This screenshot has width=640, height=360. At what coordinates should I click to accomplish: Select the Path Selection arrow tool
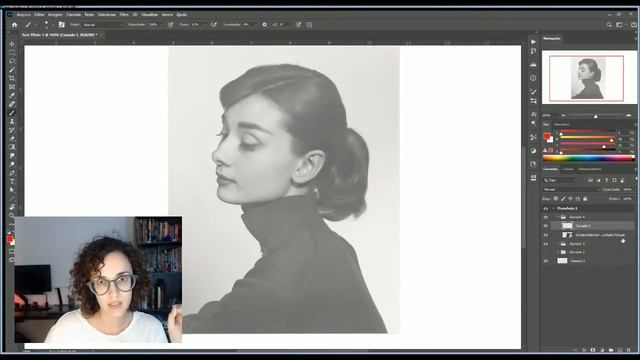[12, 190]
